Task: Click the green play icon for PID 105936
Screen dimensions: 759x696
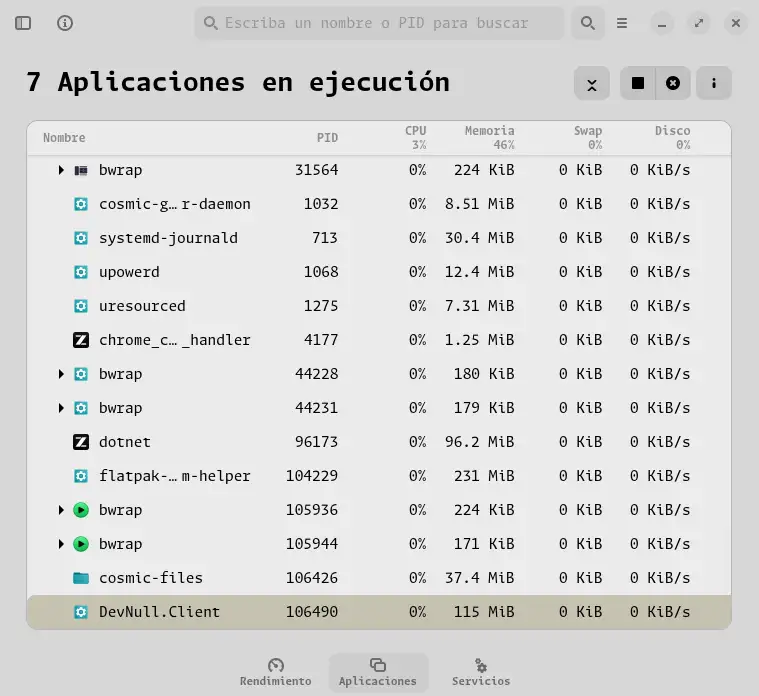Action: pos(81,510)
